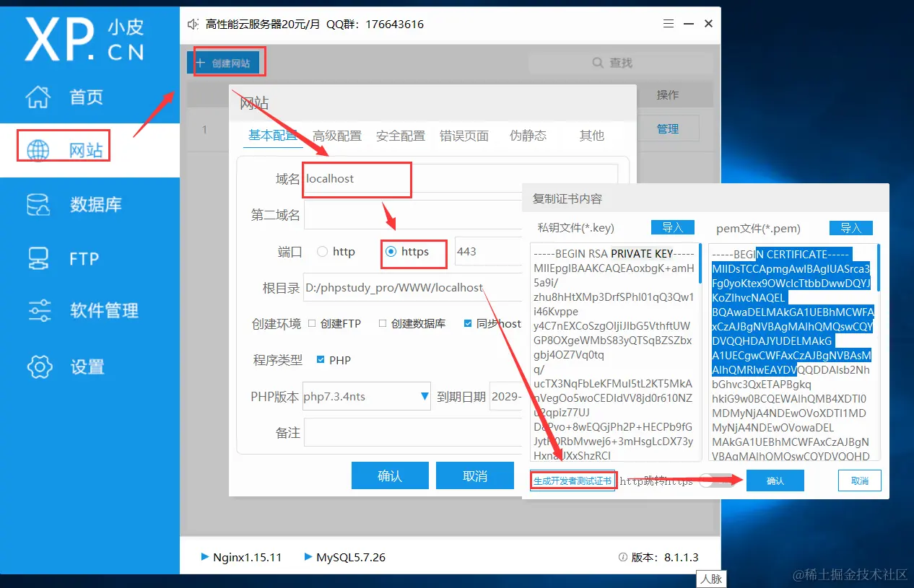Click the 管理 button in site row
Screen dimensions: 914x588
pos(668,129)
